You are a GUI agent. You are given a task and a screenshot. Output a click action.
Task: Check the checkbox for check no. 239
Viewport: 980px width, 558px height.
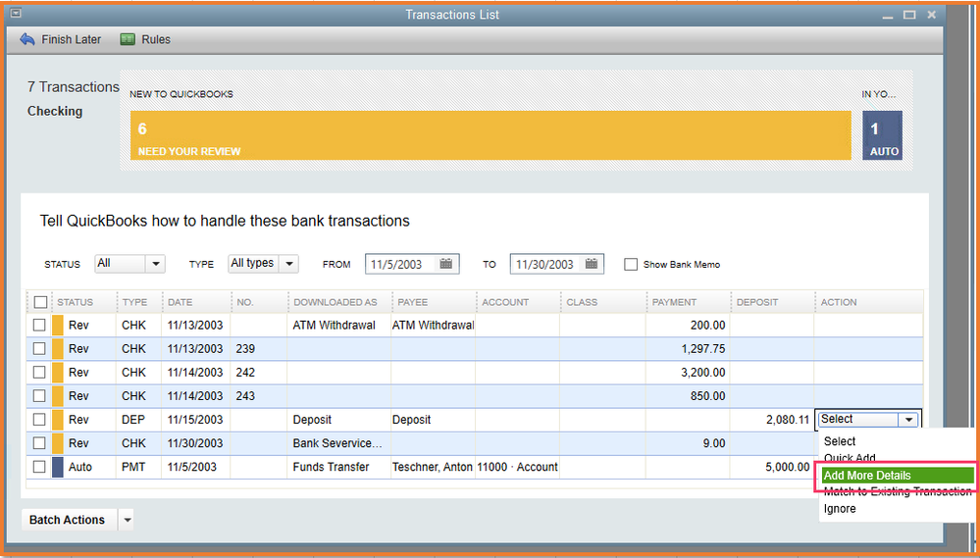coord(39,349)
